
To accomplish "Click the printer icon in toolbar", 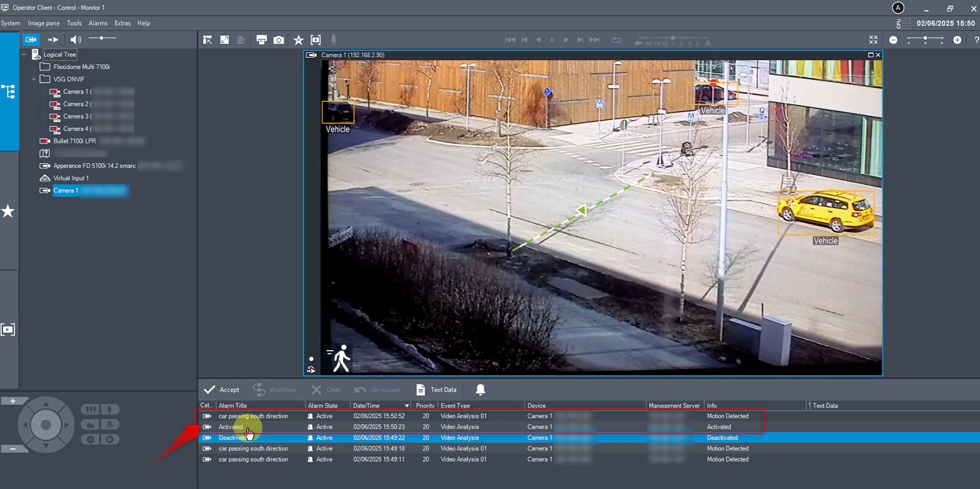I will (x=261, y=40).
